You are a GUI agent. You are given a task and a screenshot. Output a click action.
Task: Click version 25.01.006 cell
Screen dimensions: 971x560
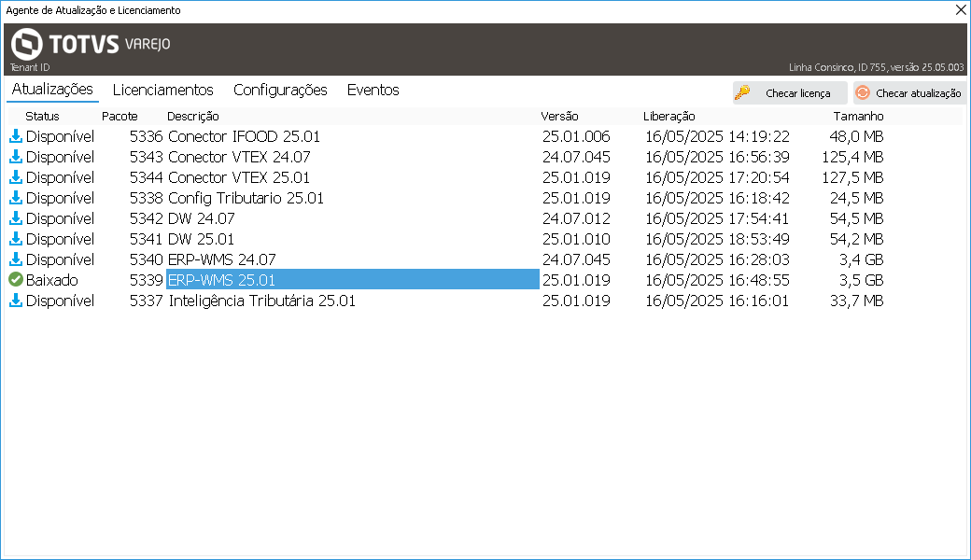click(577, 136)
